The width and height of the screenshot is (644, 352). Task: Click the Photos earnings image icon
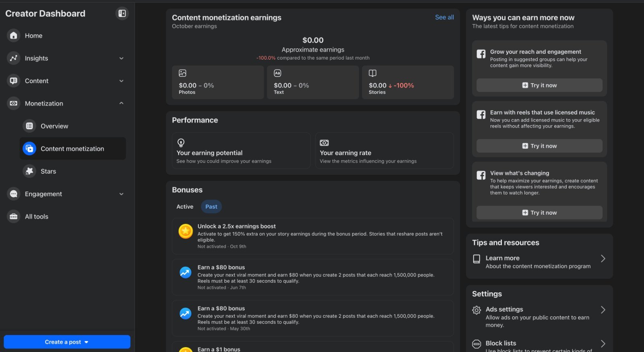pos(183,73)
